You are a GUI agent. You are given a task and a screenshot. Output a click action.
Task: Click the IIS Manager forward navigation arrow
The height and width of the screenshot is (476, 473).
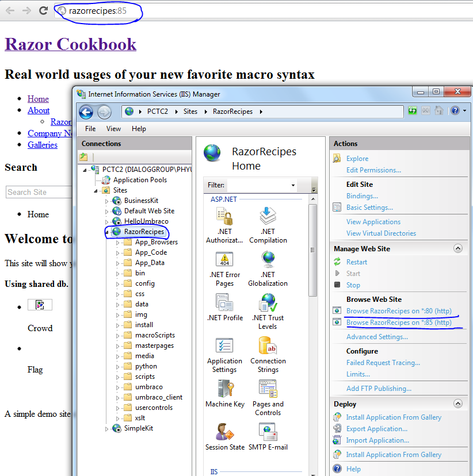pos(104,112)
